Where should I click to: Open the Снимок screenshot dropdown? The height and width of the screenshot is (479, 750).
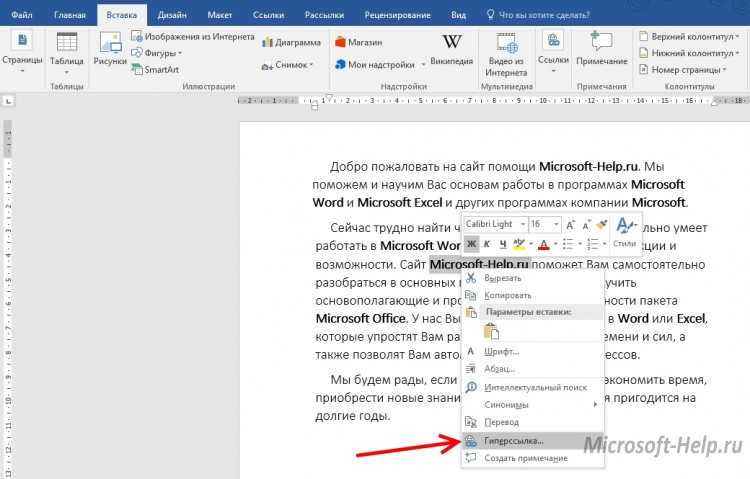[287, 65]
